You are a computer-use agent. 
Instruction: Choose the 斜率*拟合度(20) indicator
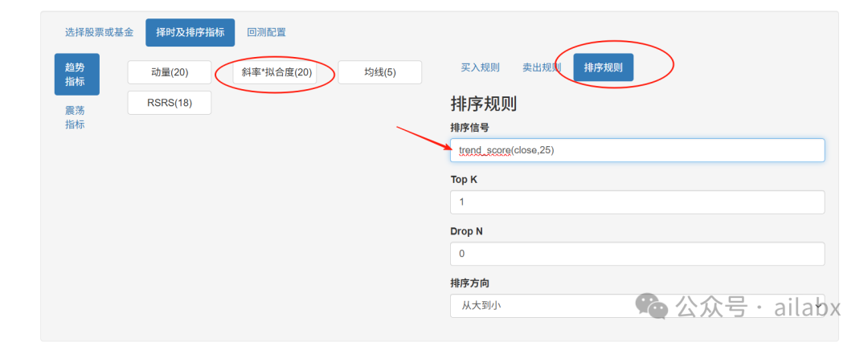coord(276,72)
